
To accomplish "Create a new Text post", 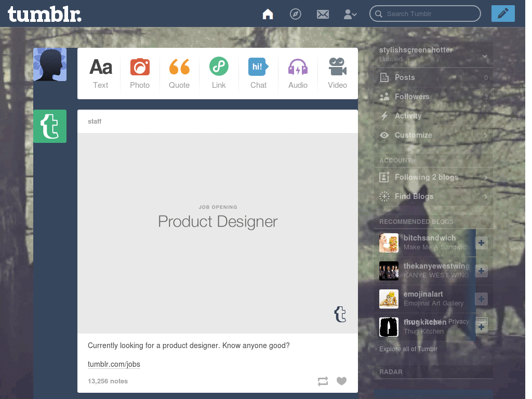I will click(x=100, y=73).
